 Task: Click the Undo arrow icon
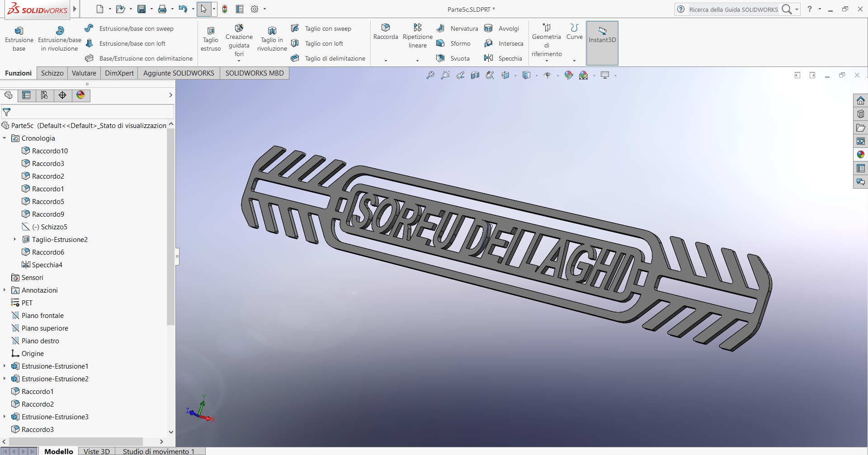183,9
